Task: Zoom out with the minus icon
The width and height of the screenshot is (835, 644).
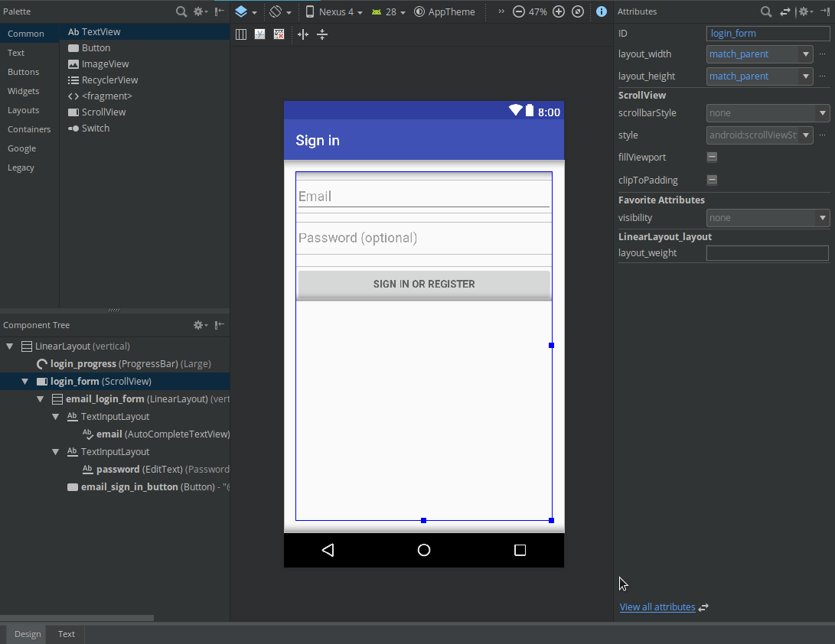Action: [518, 11]
